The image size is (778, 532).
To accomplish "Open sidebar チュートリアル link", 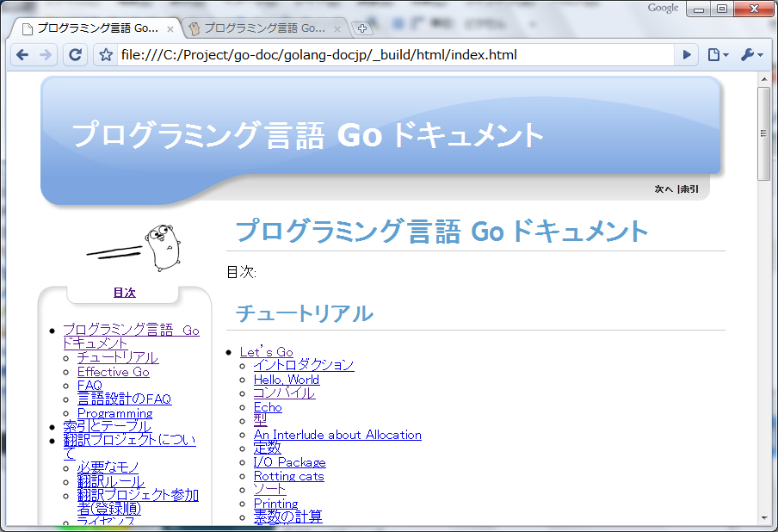I will pos(118,357).
